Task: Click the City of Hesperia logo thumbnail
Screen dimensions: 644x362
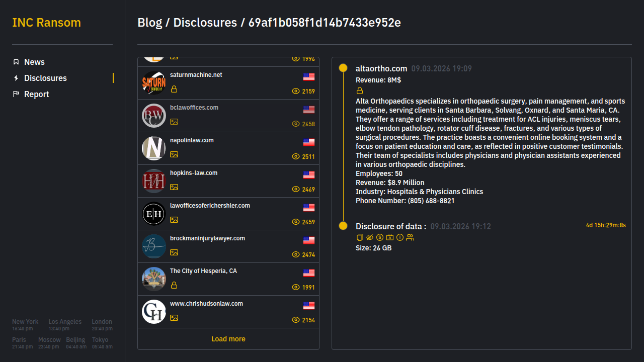Action: pos(154,279)
